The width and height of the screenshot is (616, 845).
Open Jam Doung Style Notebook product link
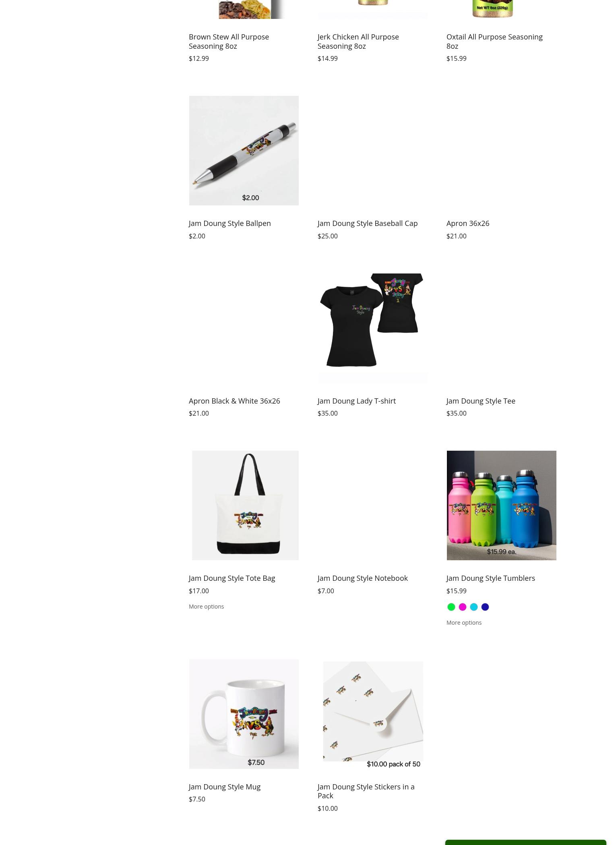(362, 578)
